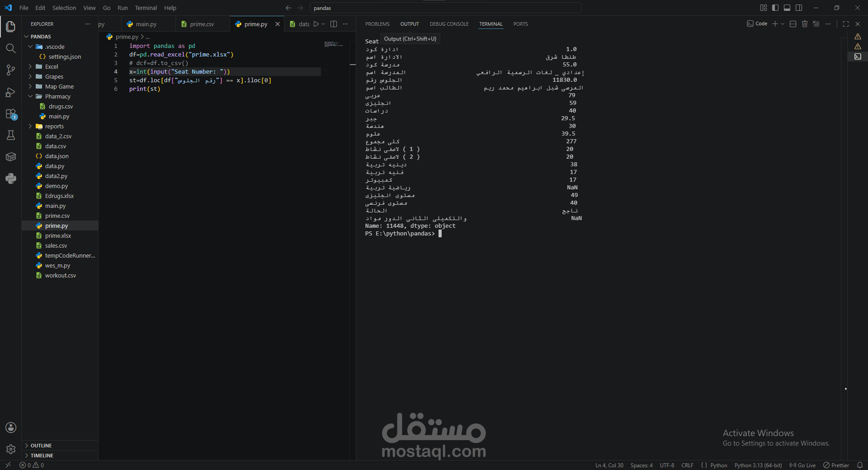
Task: Change end of line CRLF setting
Action: tap(687, 465)
